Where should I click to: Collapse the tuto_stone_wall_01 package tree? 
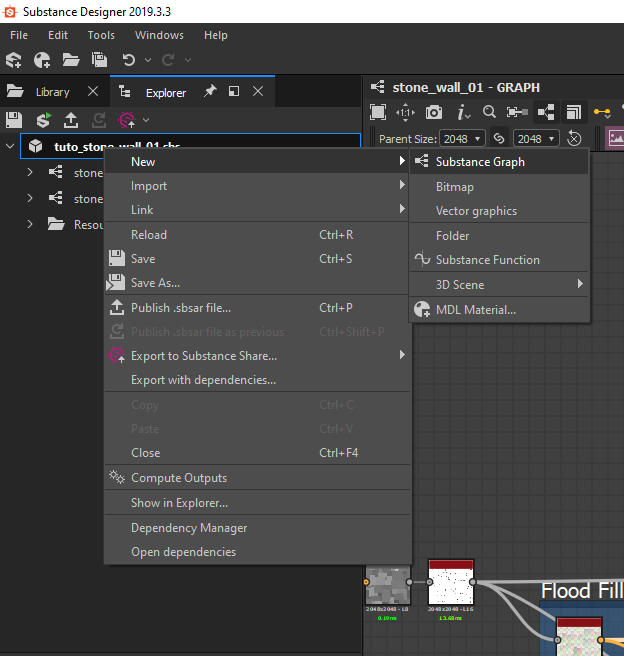[x=10, y=146]
